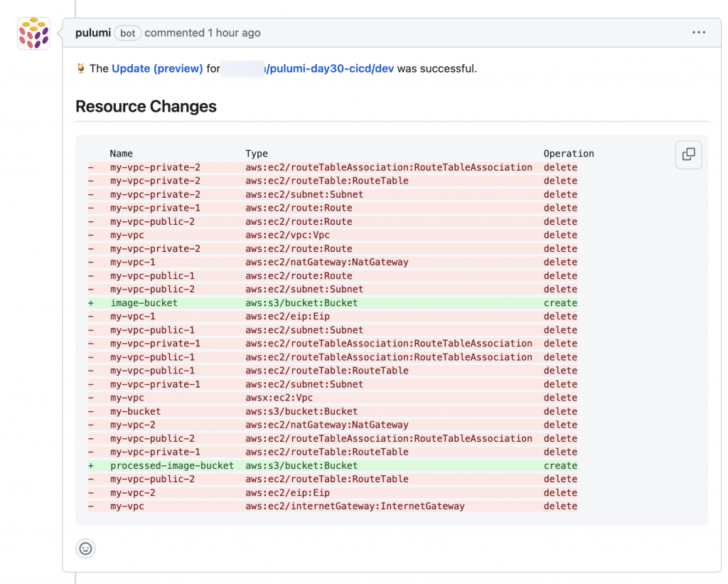Click the "1 hour ago" timestamp

coord(234,33)
